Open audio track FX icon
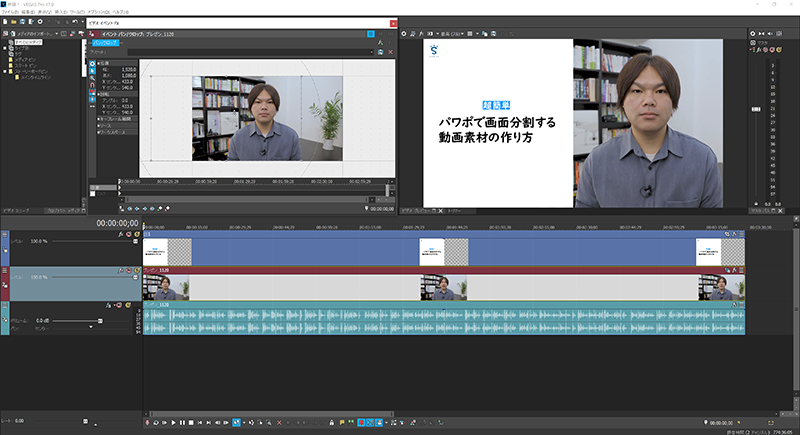Screen dimensions: 800x435 point(108,305)
